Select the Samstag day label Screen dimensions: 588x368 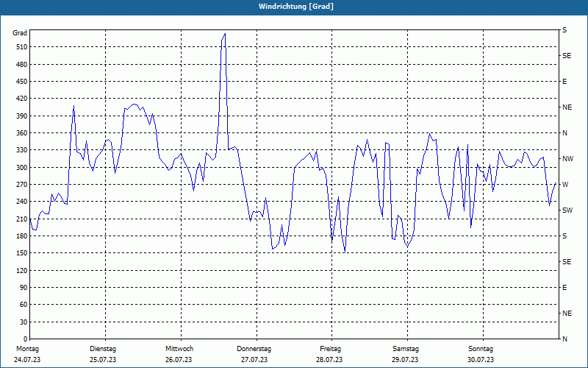406,349
